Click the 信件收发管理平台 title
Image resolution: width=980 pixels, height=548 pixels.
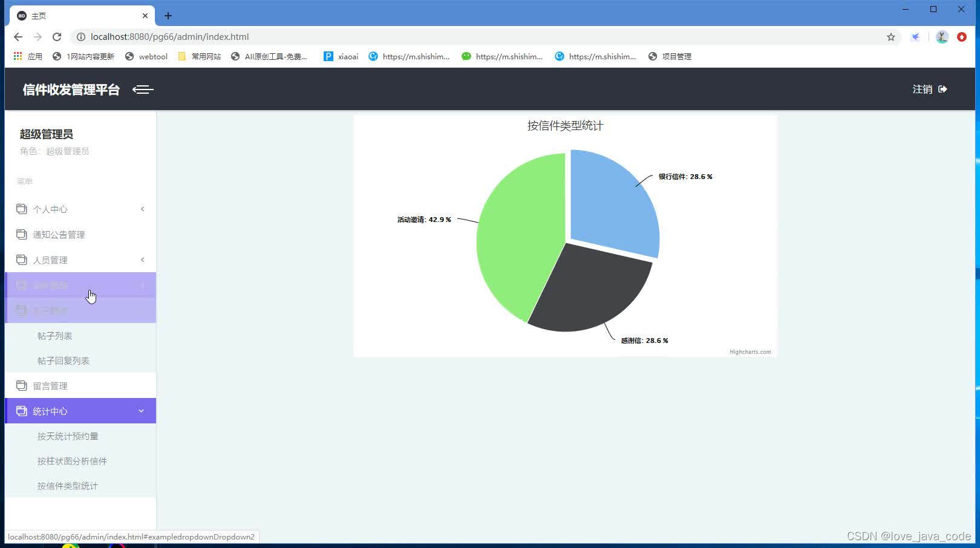(71, 90)
